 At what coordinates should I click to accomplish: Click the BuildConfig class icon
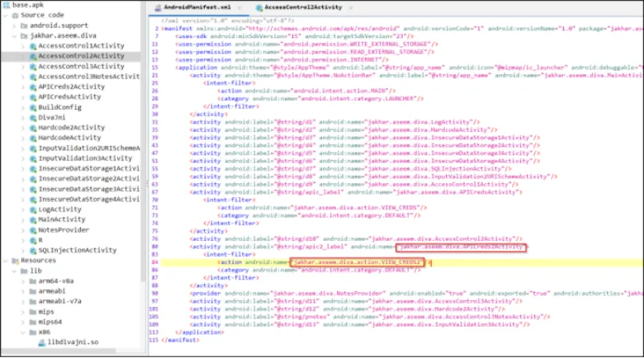point(33,107)
